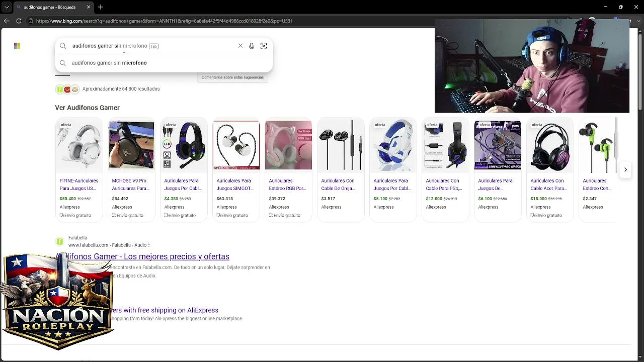Open visual search camera icon
Image resolution: width=644 pixels, height=362 pixels.
pos(264,46)
